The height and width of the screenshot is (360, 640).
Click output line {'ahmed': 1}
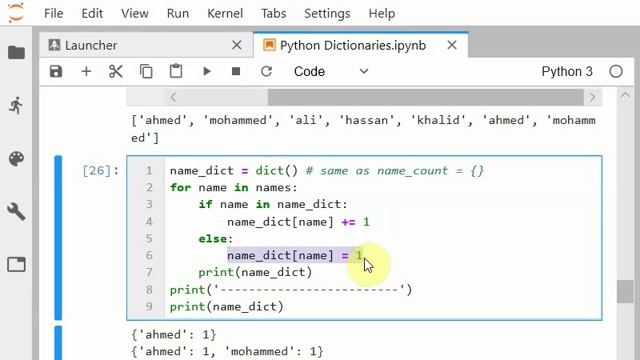[x=173, y=335]
